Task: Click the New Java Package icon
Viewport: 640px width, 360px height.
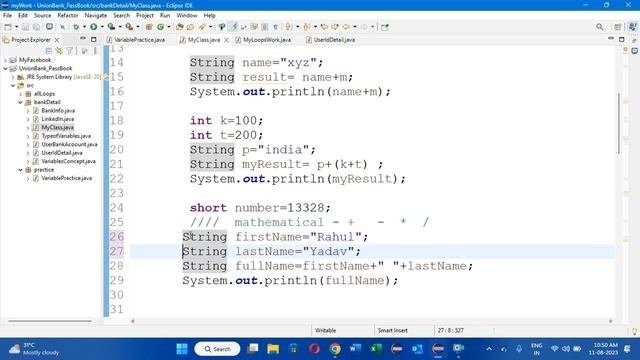Action: (149, 27)
